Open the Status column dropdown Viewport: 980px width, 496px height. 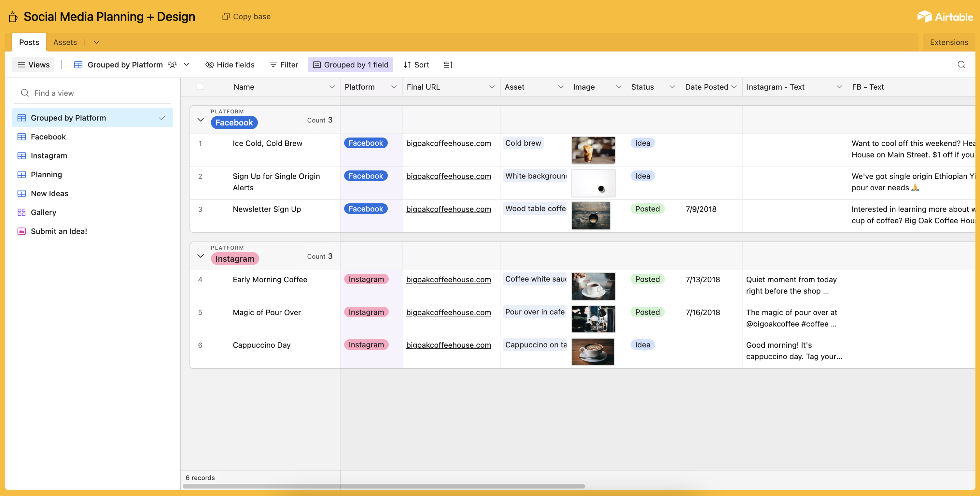(x=672, y=87)
